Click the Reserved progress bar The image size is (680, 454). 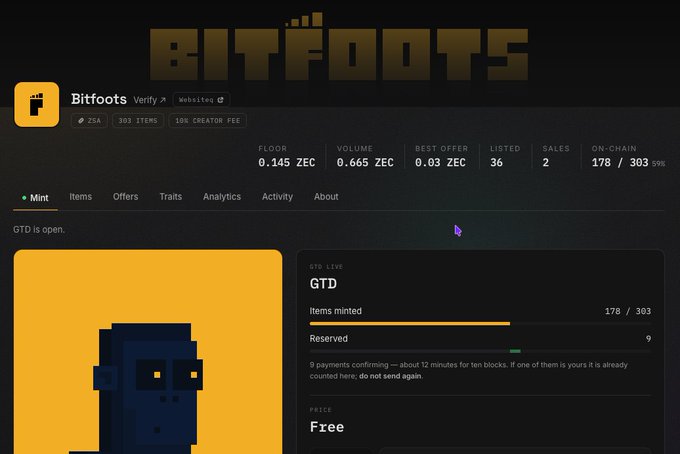[x=480, y=351]
